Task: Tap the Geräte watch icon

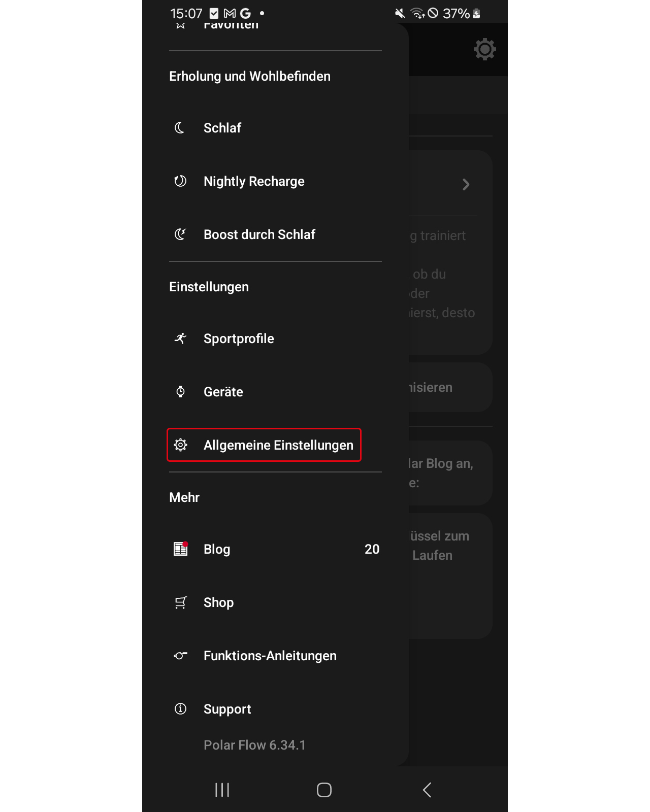Action: point(180,392)
